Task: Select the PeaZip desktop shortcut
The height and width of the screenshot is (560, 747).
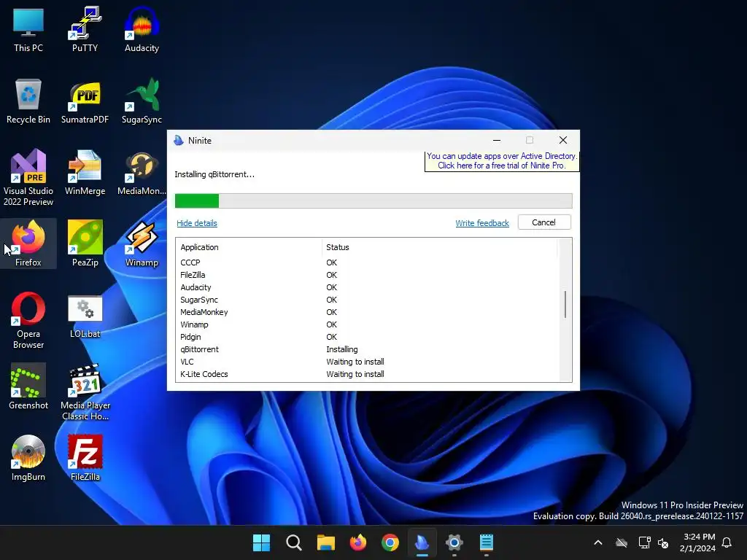Action: click(x=85, y=244)
